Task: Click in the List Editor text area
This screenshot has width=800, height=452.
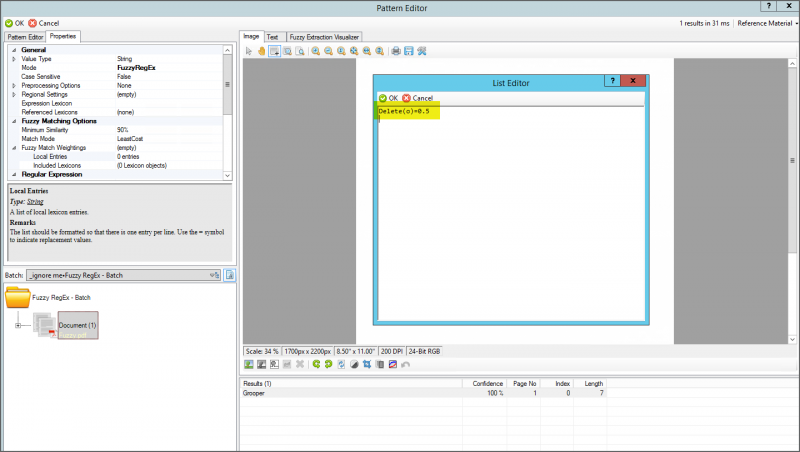Action: tap(511, 214)
